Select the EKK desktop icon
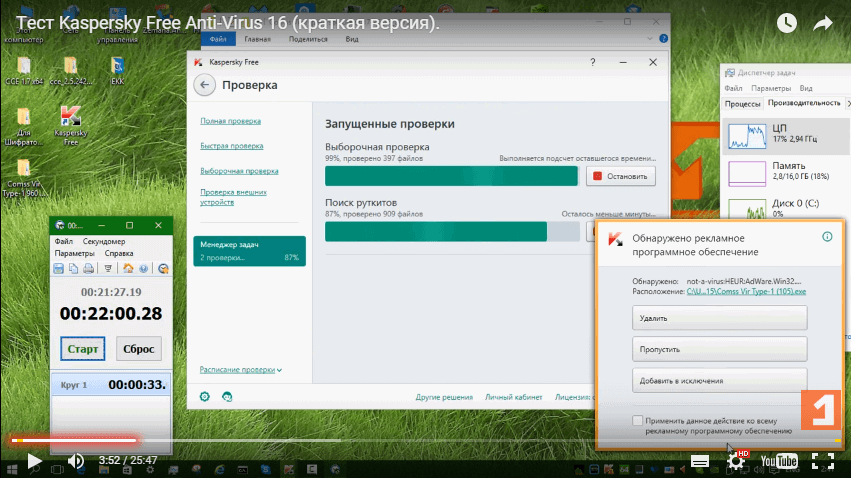Viewport: 851px width, 478px height. click(x=117, y=71)
